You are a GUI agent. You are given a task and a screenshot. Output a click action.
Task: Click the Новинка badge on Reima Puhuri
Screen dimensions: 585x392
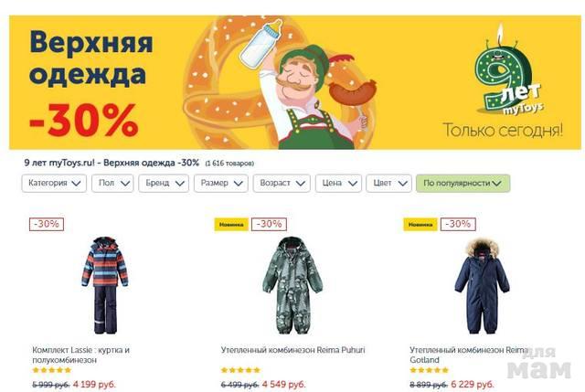(x=231, y=225)
